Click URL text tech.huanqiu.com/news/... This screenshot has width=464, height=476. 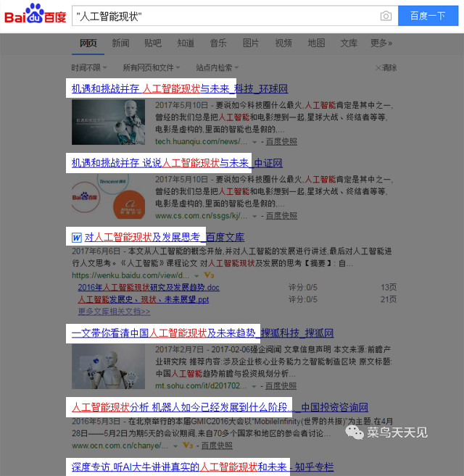point(201,141)
